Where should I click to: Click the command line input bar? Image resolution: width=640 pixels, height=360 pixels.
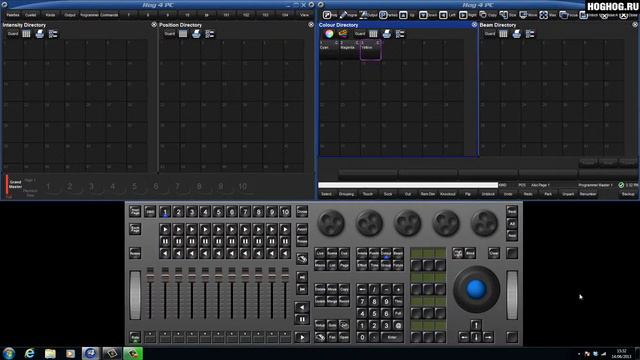coord(408,185)
